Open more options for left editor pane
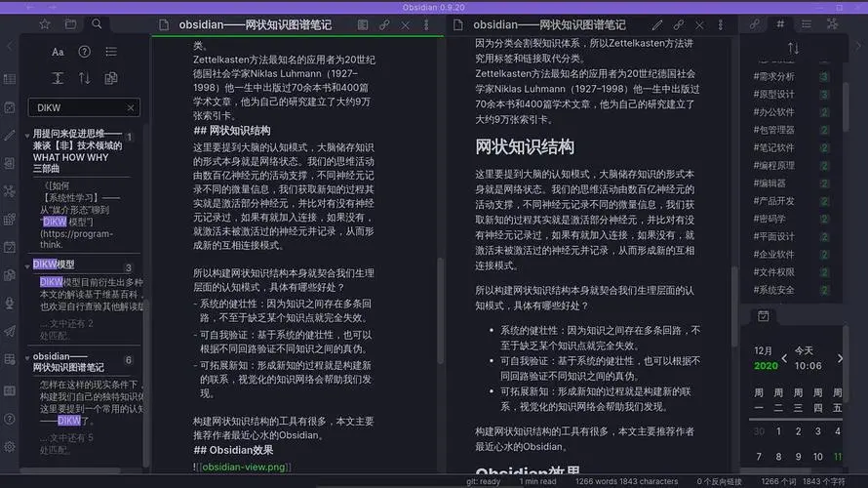The image size is (868, 488). pyautogui.click(x=426, y=25)
